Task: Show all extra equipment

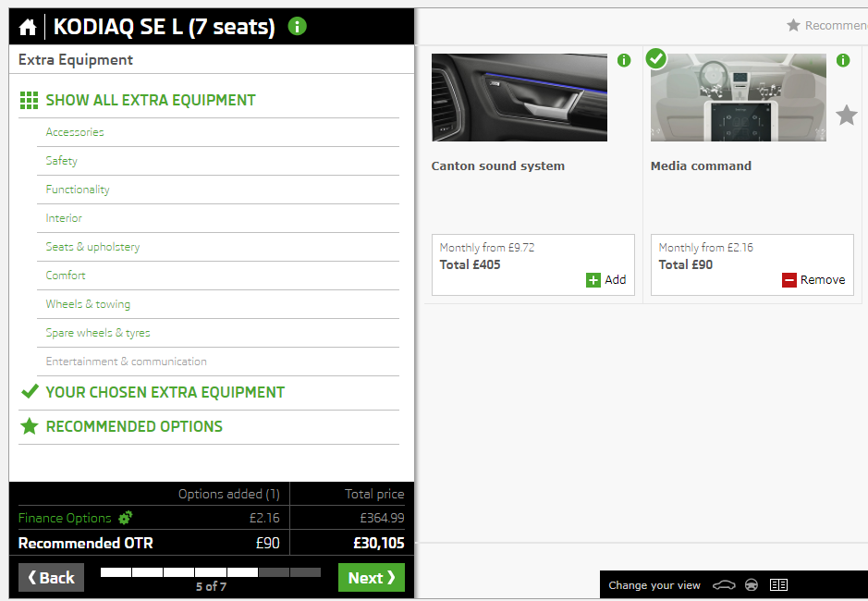Action: [151, 100]
